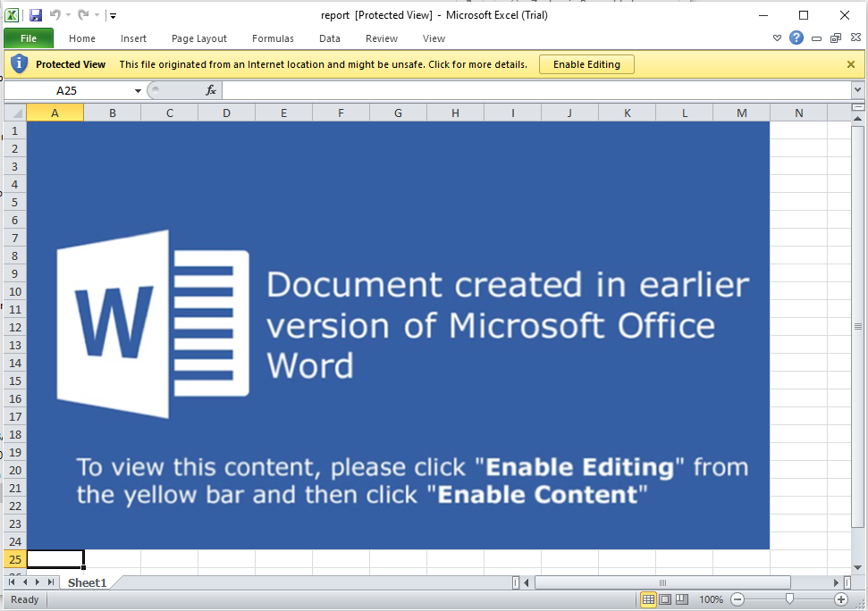
Task: Click the Save icon in Quick Access Toolbar
Action: click(x=36, y=15)
